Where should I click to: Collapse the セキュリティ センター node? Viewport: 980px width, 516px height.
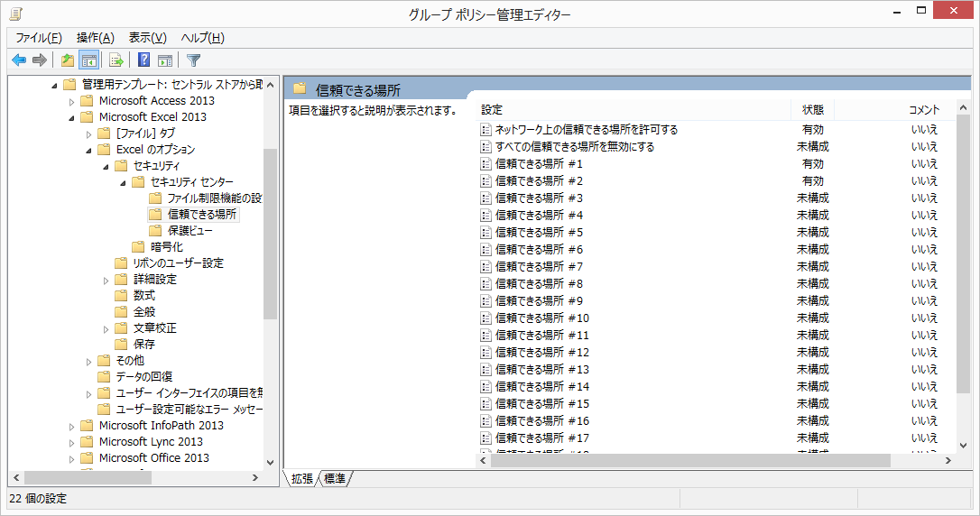pyautogui.click(x=123, y=182)
